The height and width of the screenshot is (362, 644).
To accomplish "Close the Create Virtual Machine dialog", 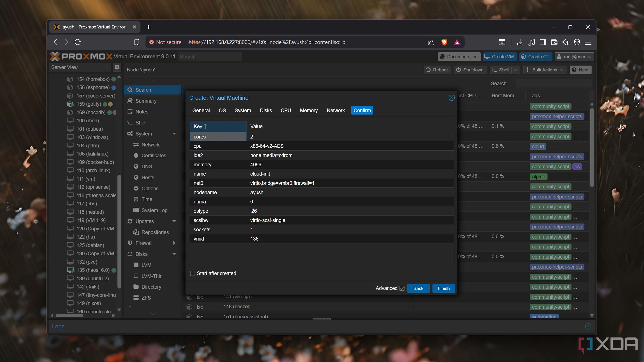I will [x=451, y=98].
